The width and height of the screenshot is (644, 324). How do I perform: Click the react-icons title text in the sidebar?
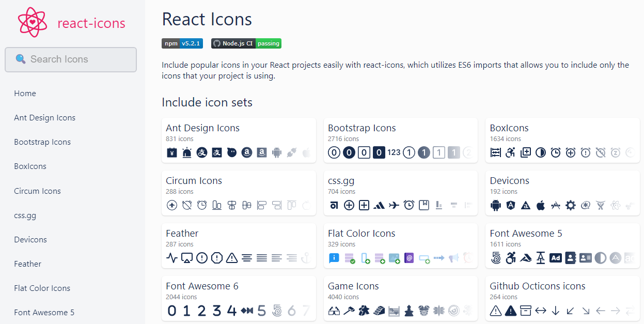pos(91,23)
